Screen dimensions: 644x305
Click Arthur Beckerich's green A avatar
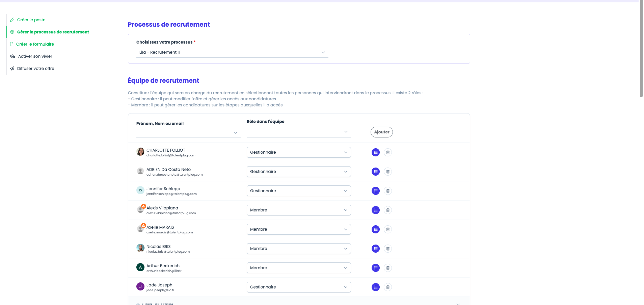pos(140,267)
